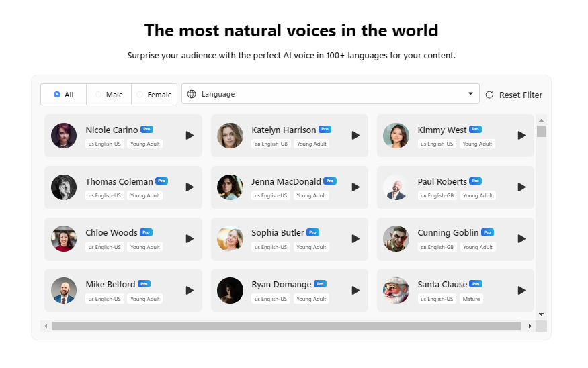Click Cunning Goblin's Pro badge
Screen dimensions: 588x368
pos(487,233)
